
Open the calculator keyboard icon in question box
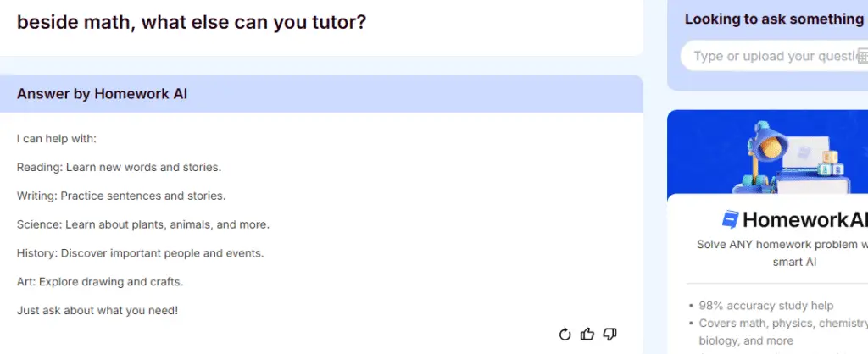click(x=863, y=56)
